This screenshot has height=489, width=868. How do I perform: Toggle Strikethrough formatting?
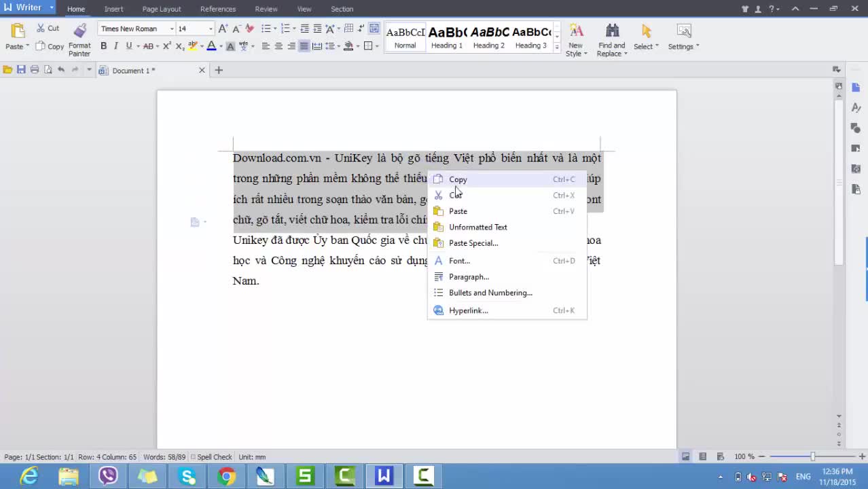click(x=147, y=46)
